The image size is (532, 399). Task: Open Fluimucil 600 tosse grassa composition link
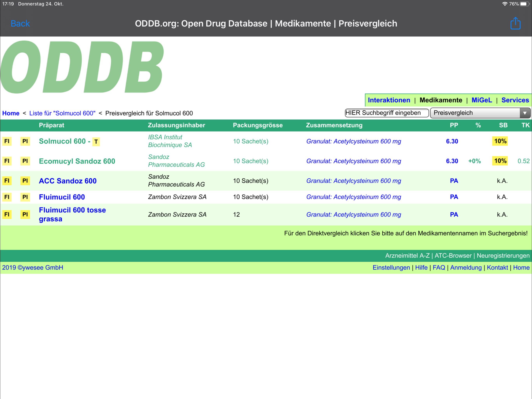coord(354,215)
